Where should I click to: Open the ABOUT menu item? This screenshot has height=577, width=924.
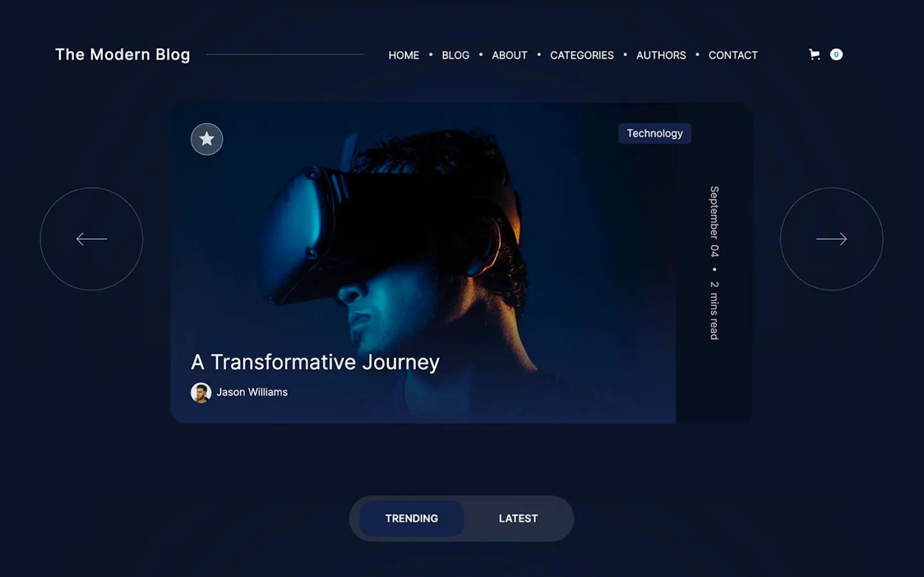click(x=509, y=55)
